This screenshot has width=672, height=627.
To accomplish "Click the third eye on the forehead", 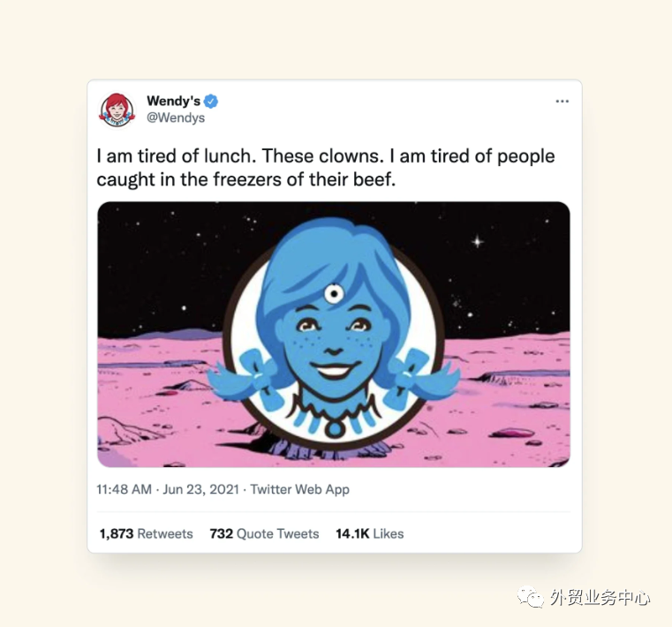I will (334, 294).
